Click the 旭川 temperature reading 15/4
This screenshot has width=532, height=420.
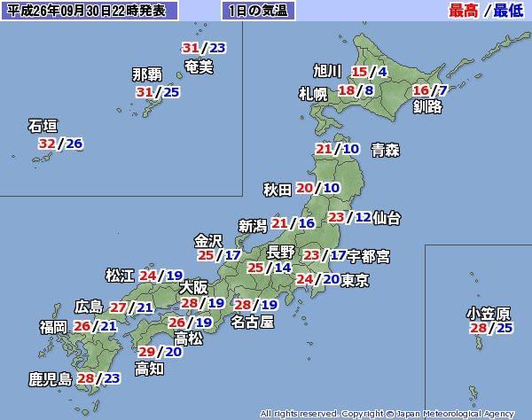370,73
